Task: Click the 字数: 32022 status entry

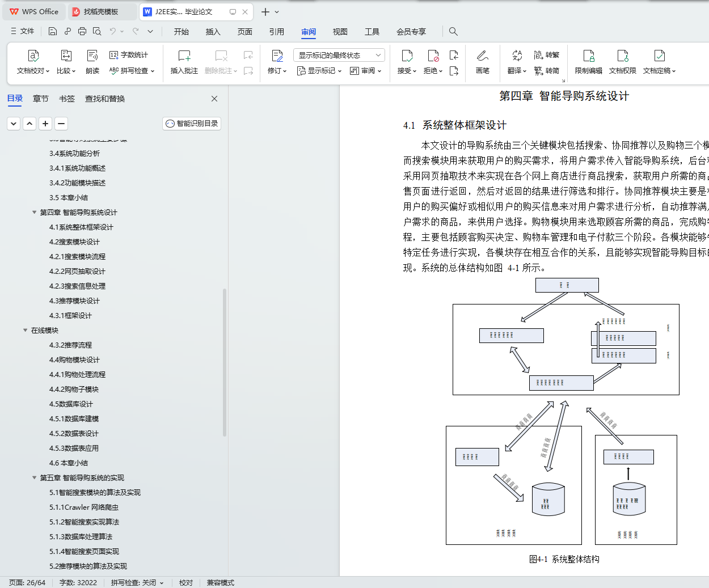Action: [78, 582]
